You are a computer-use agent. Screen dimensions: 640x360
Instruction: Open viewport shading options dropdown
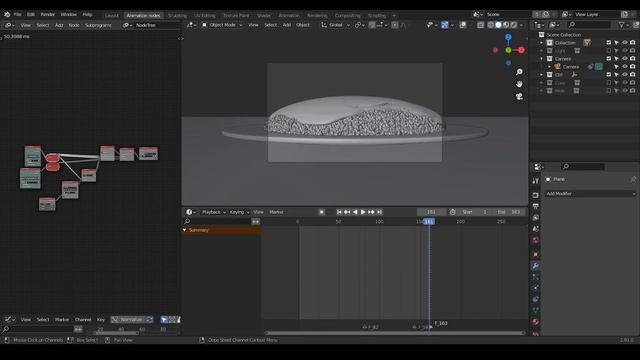point(521,25)
